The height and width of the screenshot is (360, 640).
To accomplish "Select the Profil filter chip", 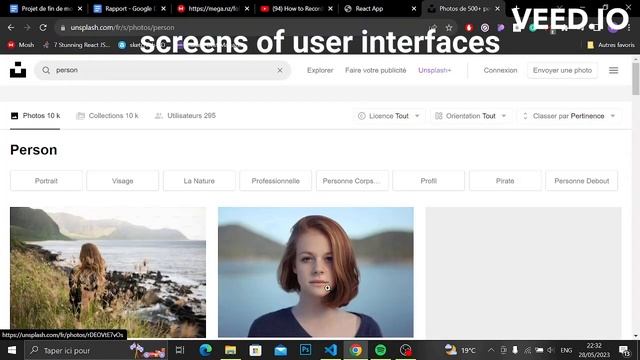I will (x=429, y=181).
